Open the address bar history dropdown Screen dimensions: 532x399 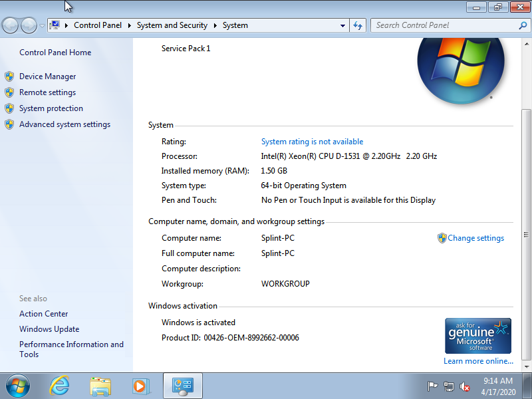[x=342, y=25]
